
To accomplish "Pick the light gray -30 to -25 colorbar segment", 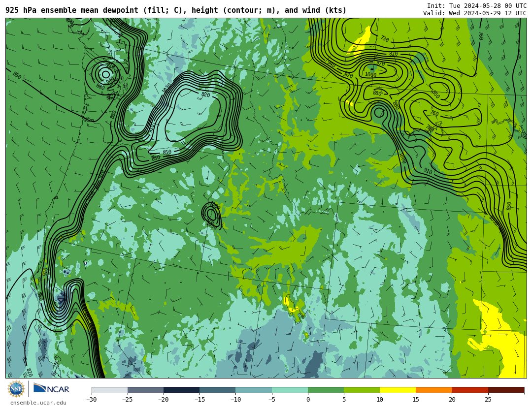I will pos(109,390).
